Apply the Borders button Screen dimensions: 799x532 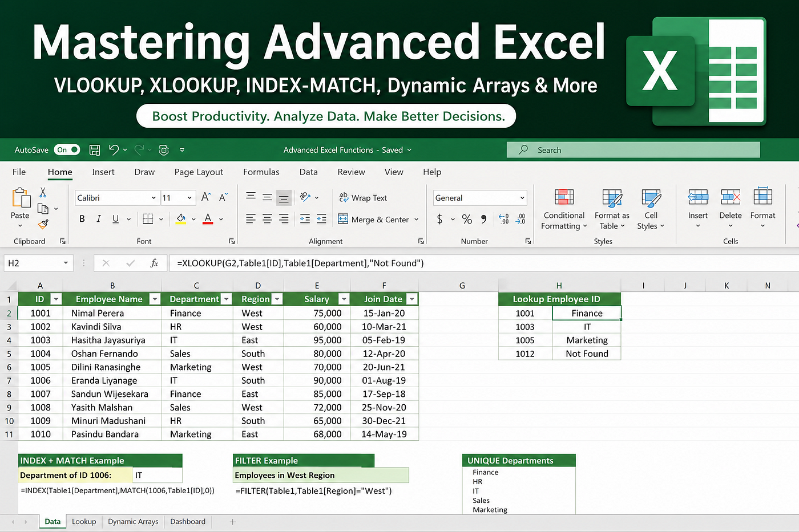click(x=148, y=219)
